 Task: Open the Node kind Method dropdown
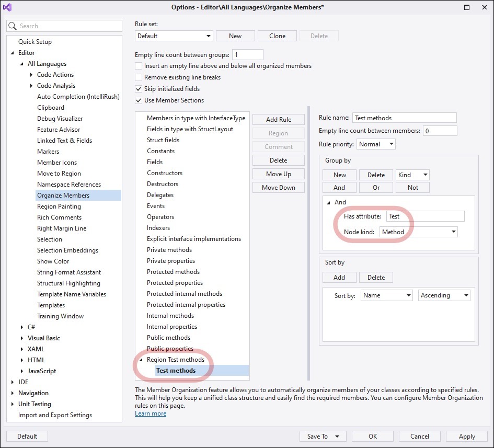418,232
